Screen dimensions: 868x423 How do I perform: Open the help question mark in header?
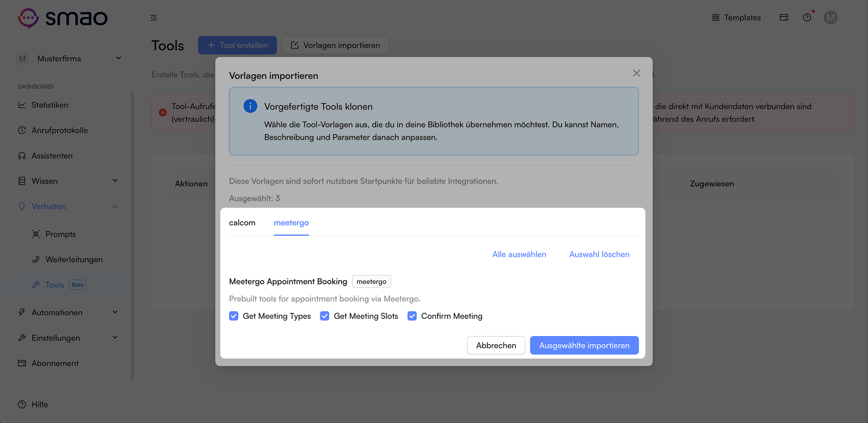coord(807,18)
